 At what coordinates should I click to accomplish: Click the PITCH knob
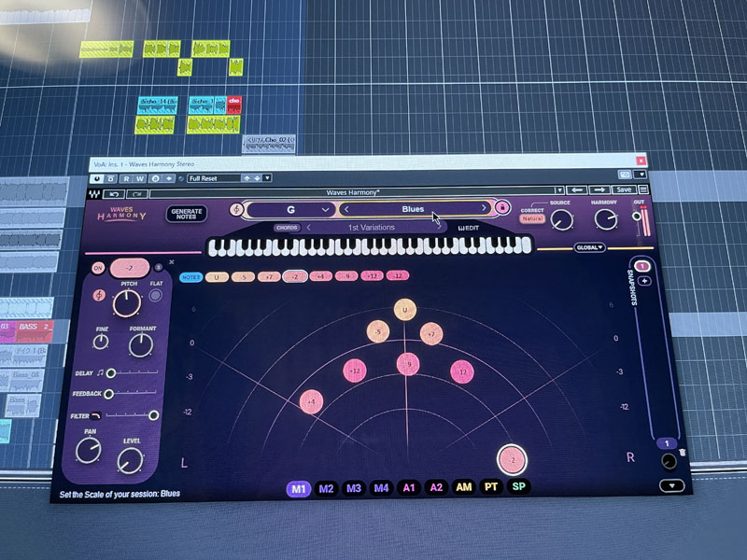(x=127, y=302)
